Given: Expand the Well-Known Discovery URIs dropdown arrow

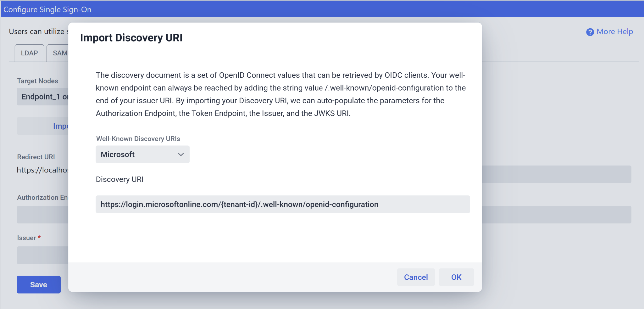Looking at the screenshot, I should (x=181, y=154).
